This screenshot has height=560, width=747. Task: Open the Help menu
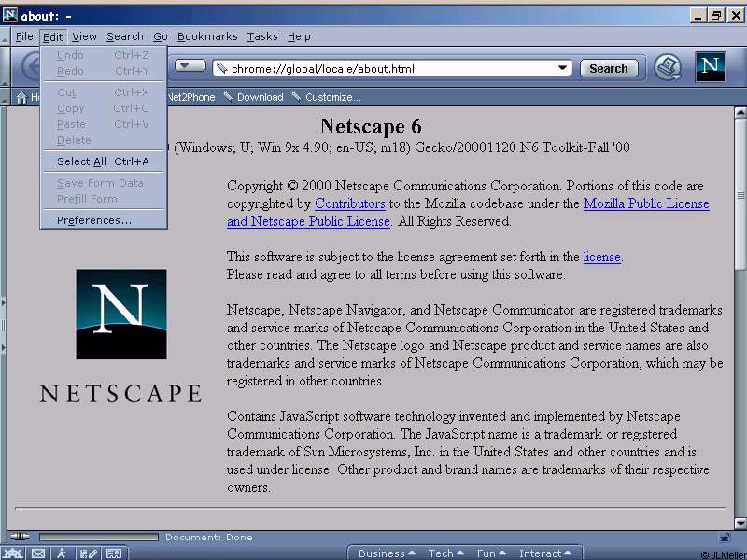tap(299, 36)
